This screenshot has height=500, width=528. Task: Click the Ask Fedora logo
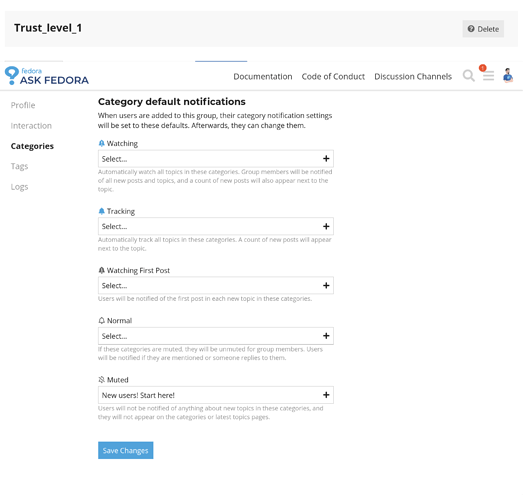pyautogui.click(x=47, y=76)
